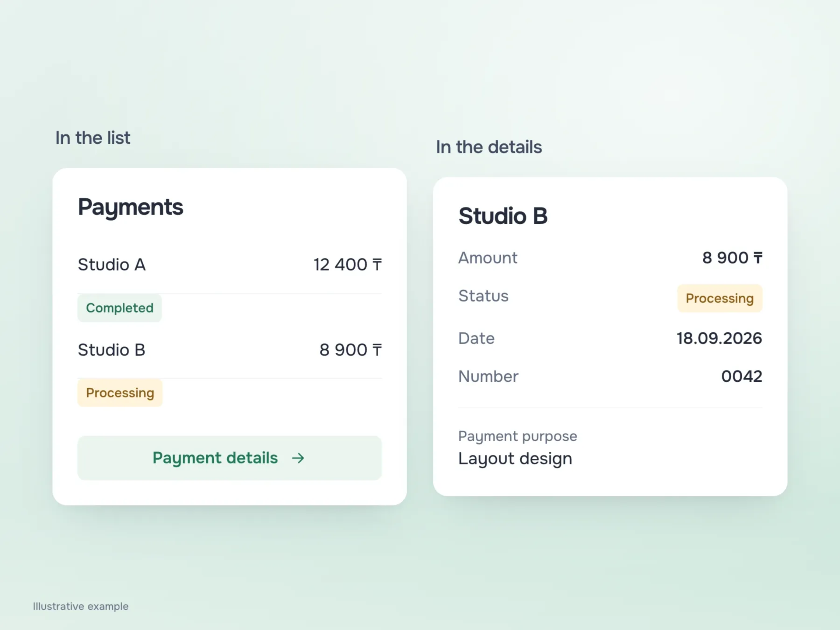Click the Payment purpose label
Screen dimensions: 840x630
pos(518,436)
